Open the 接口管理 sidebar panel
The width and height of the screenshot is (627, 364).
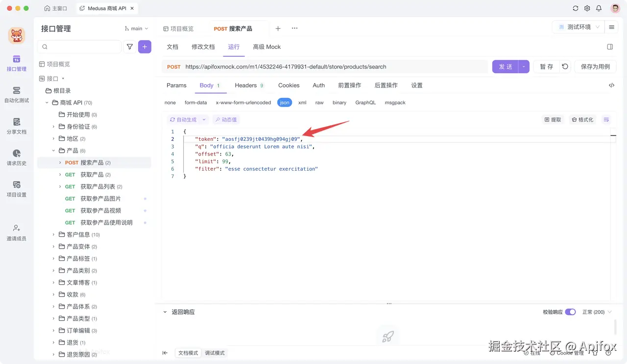pos(17,65)
